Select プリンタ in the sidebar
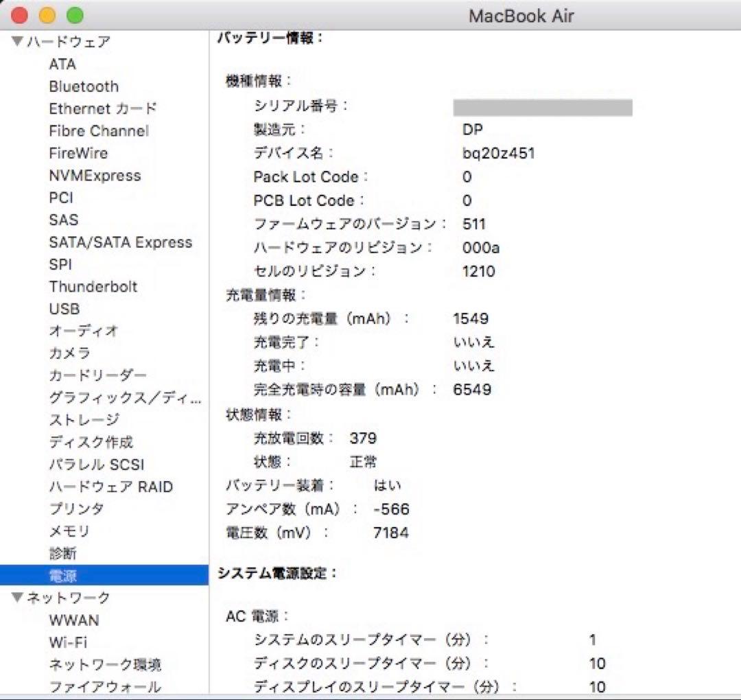The height and width of the screenshot is (700, 741). coord(76,508)
